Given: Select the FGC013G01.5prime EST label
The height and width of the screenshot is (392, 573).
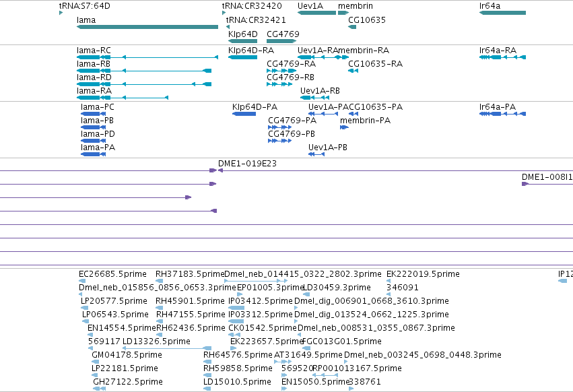Looking at the screenshot, I should (x=341, y=341).
